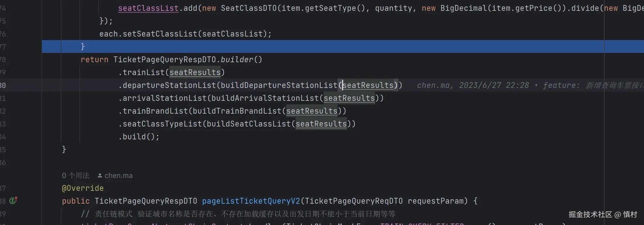Click the buildDepartureStationList method call
The width and height of the screenshot is (644, 225).
tap(279, 85)
